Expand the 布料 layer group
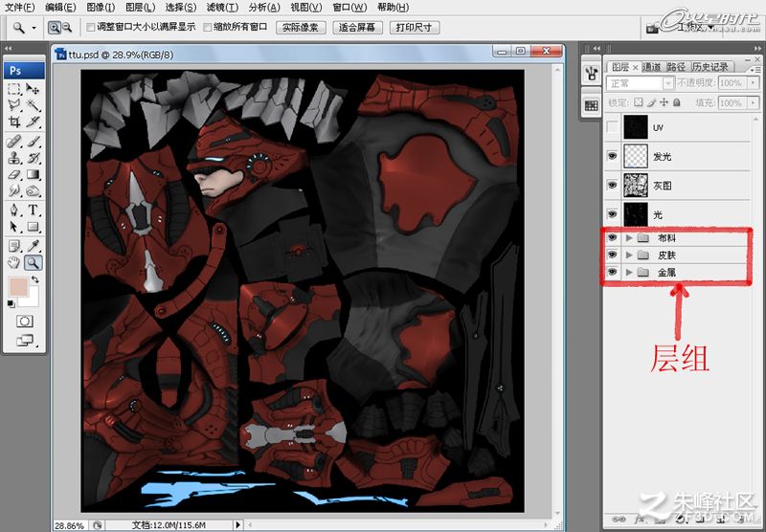Screen dimensions: 766x532 click(629, 238)
